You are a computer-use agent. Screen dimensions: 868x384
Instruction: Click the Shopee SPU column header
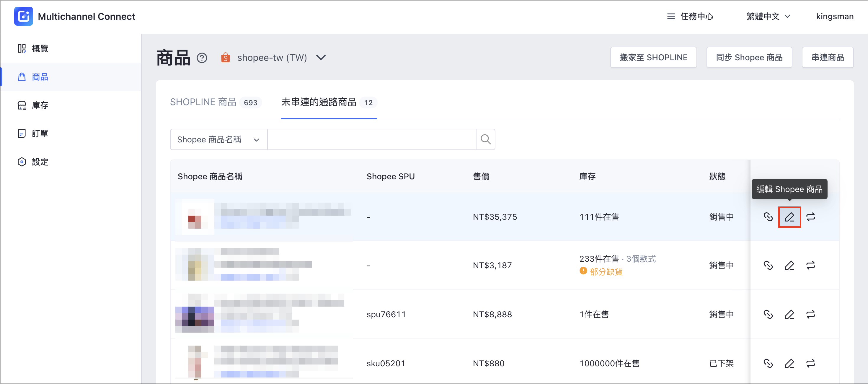tap(391, 176)
